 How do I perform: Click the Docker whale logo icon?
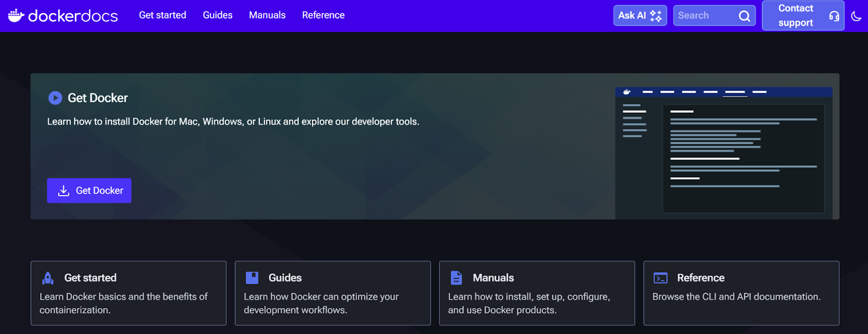pos(16,15)
